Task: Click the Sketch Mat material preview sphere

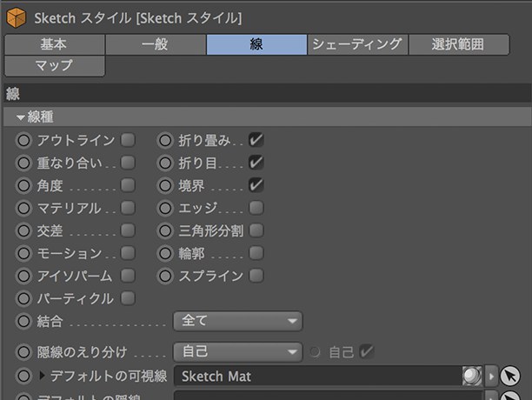Action: [472, 376]
